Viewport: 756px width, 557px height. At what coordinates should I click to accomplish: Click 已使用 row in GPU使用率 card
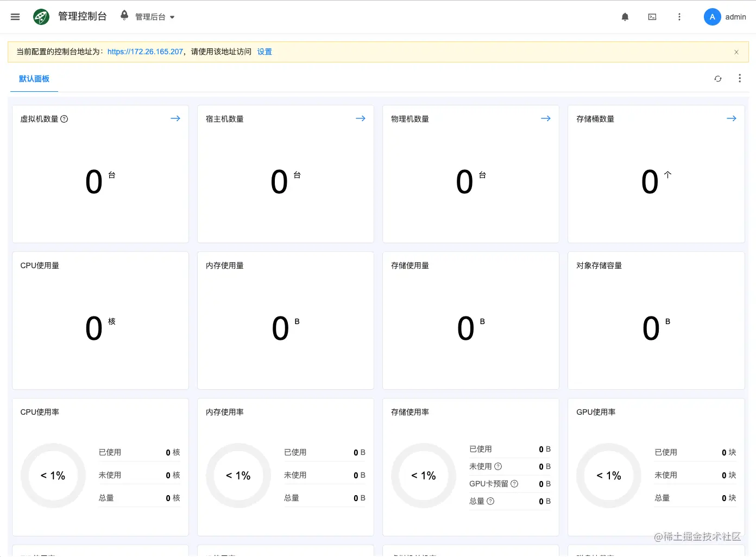coord(695,452)
